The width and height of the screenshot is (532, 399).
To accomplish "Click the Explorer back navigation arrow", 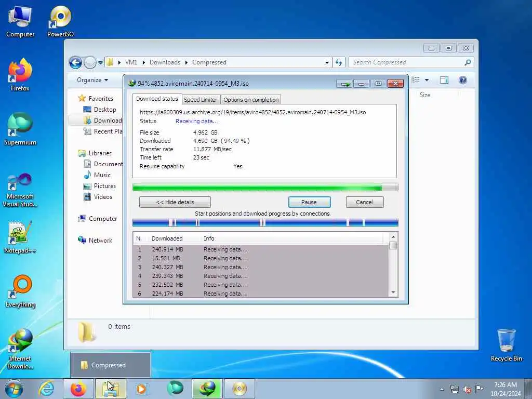I will [x=75, y=62].
